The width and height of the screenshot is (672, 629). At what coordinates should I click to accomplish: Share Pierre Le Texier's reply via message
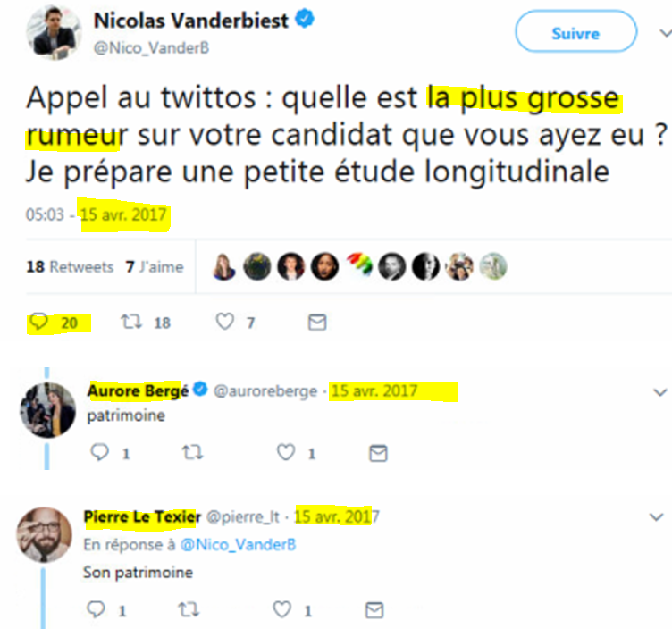pos(376,610)
